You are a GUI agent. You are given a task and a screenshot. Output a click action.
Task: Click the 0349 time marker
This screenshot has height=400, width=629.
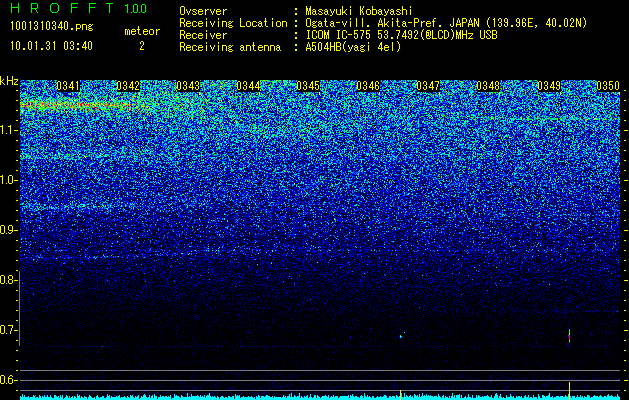(x=548, y=86)
